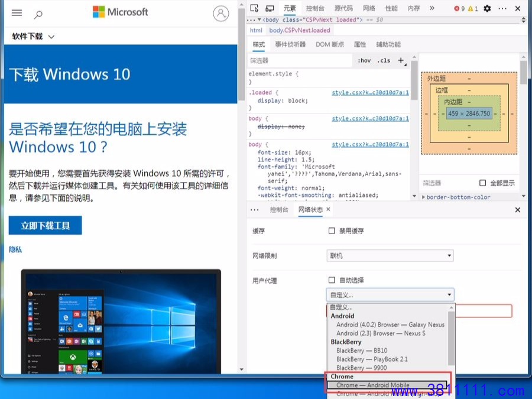Expand the border-bottom-color computed property
532x399 pixels.
pos(423,197)
